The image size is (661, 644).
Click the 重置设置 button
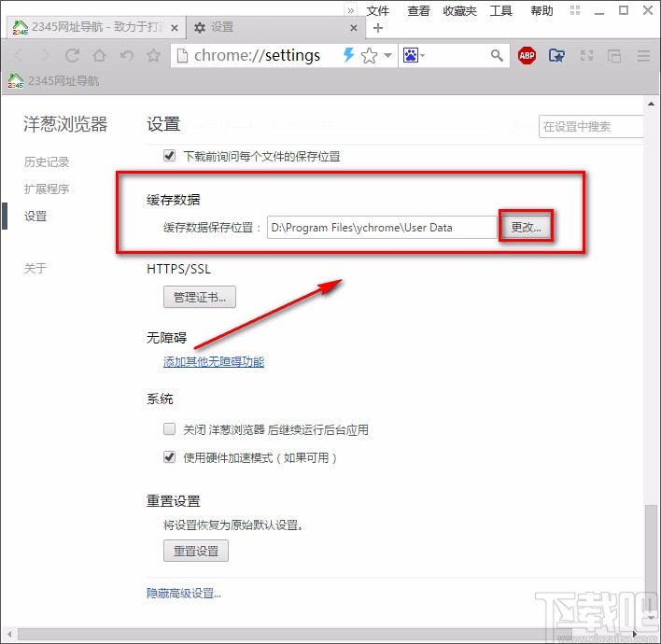coord(196,551)
